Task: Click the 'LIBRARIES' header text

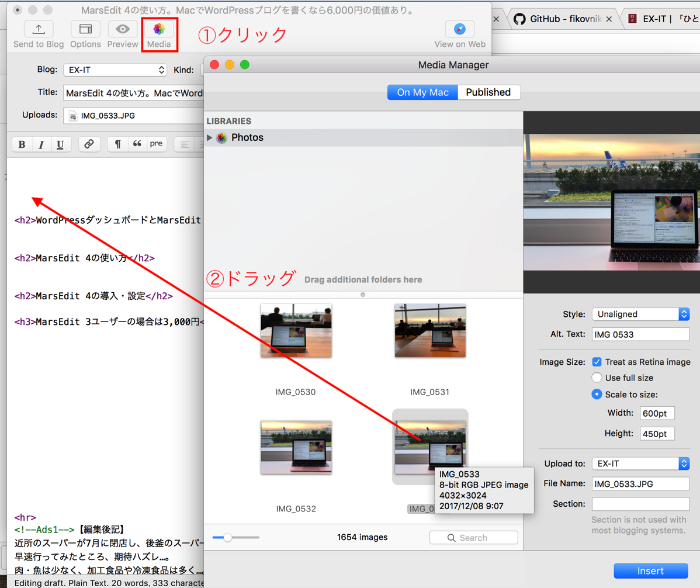Action: [228, 121]
